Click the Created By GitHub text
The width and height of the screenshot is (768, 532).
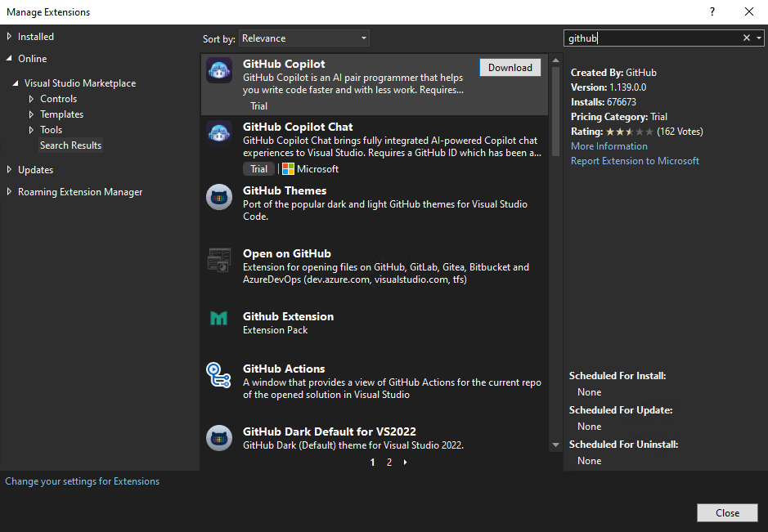(x=613, y=73)
